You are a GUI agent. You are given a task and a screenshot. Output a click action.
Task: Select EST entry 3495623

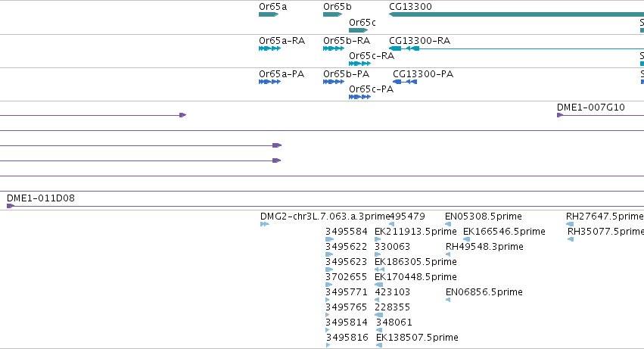point(329,270)
